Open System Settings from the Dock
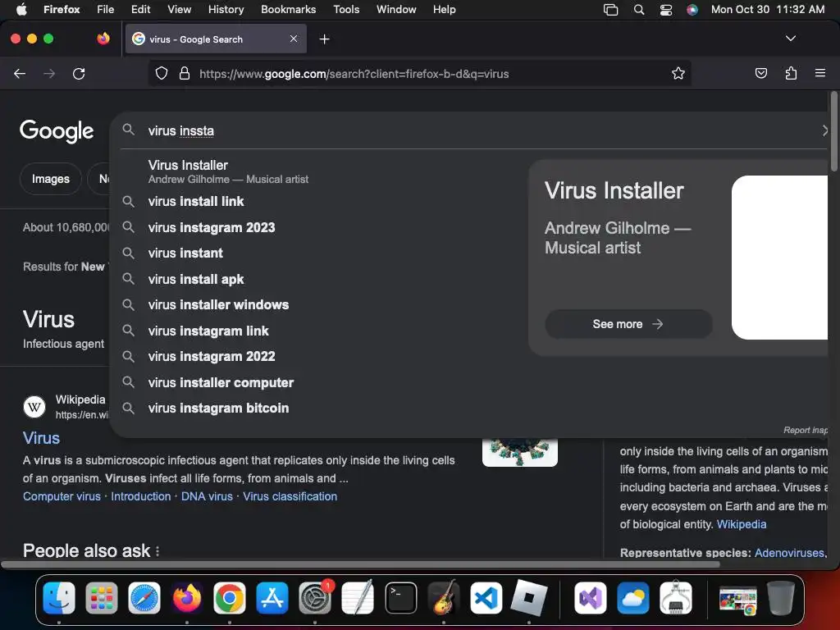This screenshot has height=630, width=840. (x=315, y=597)
